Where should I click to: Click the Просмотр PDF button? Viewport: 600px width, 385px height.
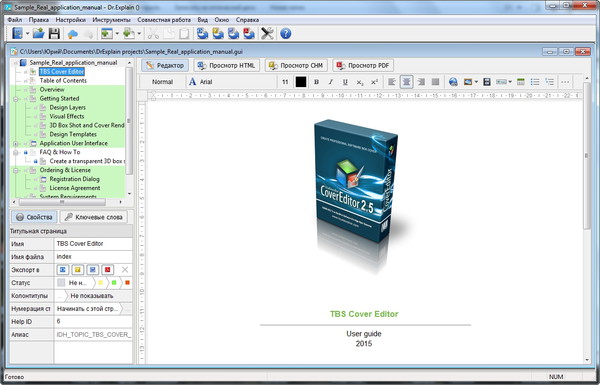click(363, 65)
